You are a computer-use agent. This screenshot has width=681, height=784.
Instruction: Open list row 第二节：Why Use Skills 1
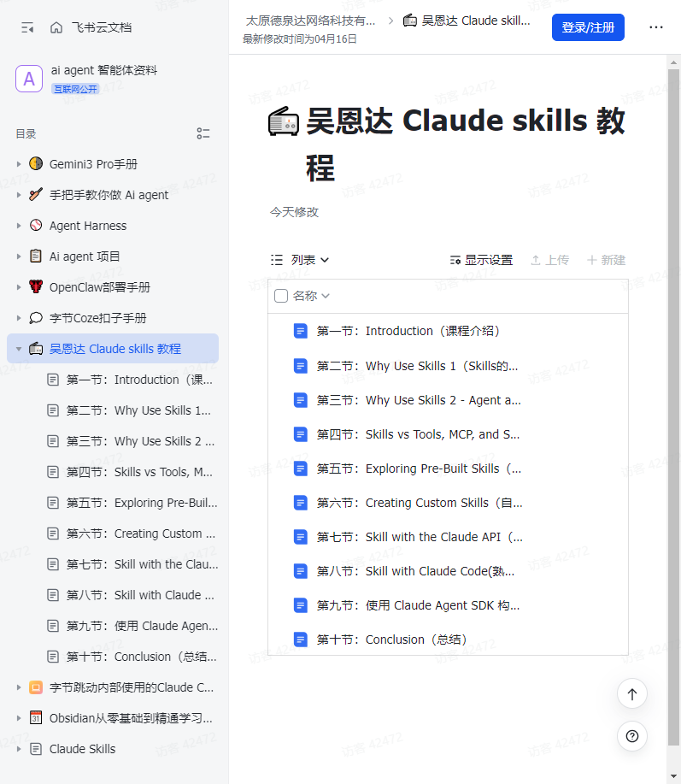449,366
